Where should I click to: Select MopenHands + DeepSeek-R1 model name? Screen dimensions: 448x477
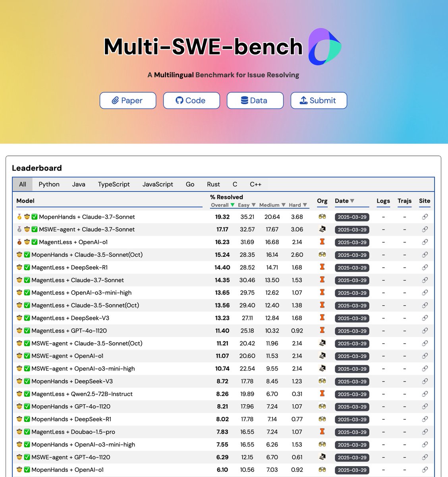(71, 419)
